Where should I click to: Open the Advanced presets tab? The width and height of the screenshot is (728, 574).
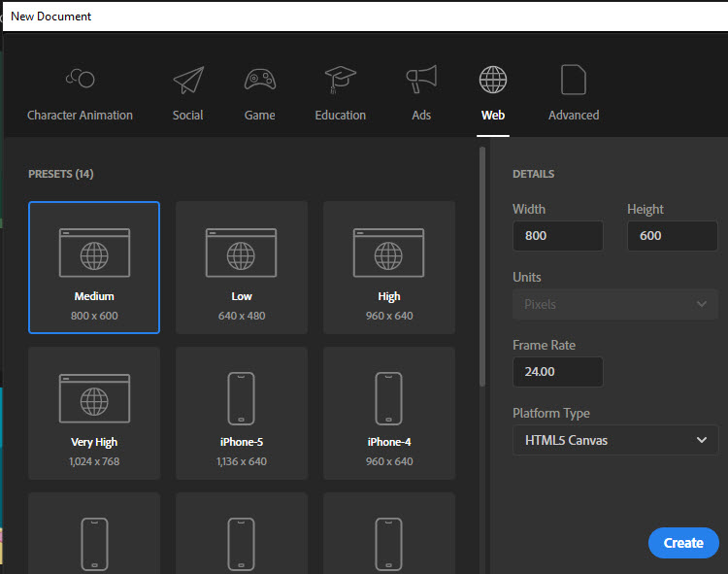(573, 94)
